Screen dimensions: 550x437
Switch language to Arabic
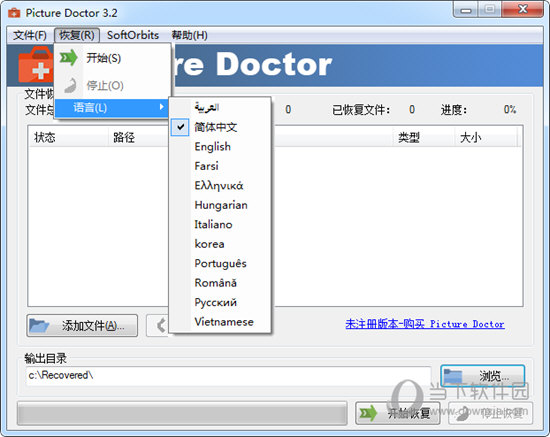coord(220,108)
